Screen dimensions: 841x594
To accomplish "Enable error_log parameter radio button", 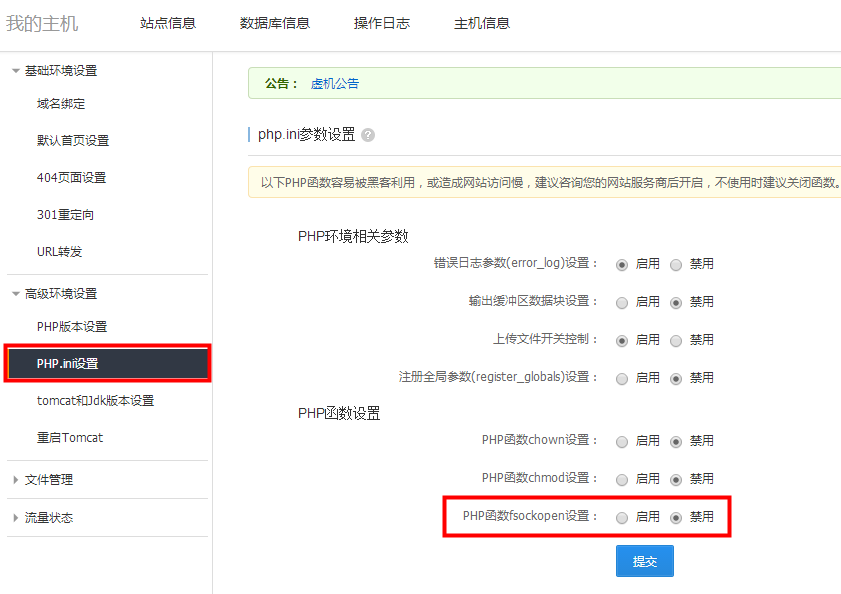I will pos(622,265).
